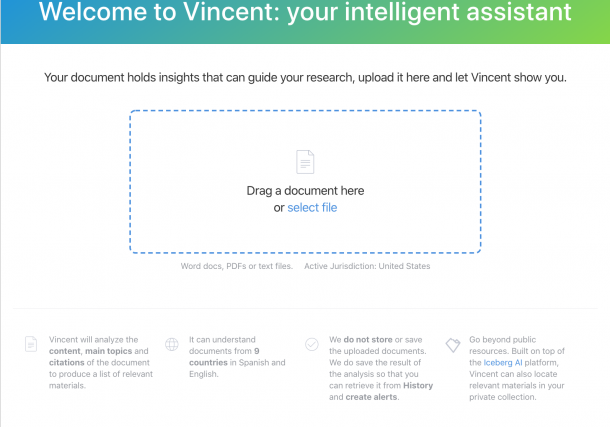Click the bold 'create alerts' text
Screen dimensions: 610x427
pyautogui.click(x=371, y=397)
